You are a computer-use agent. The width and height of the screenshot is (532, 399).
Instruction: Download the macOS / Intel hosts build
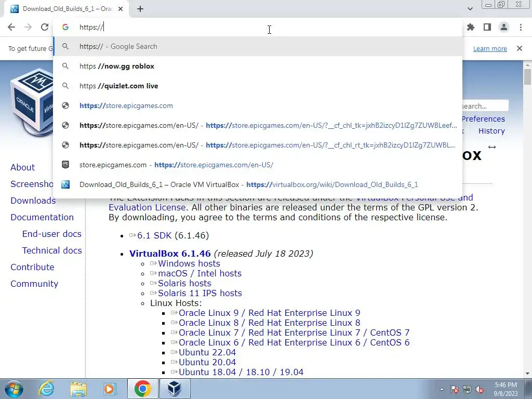point(199,273)
